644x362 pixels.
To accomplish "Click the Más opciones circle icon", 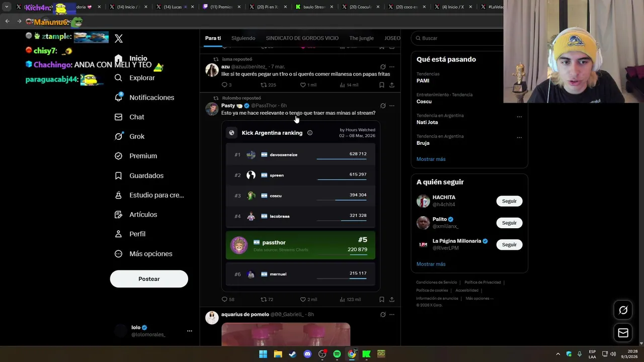I will 118,254.
